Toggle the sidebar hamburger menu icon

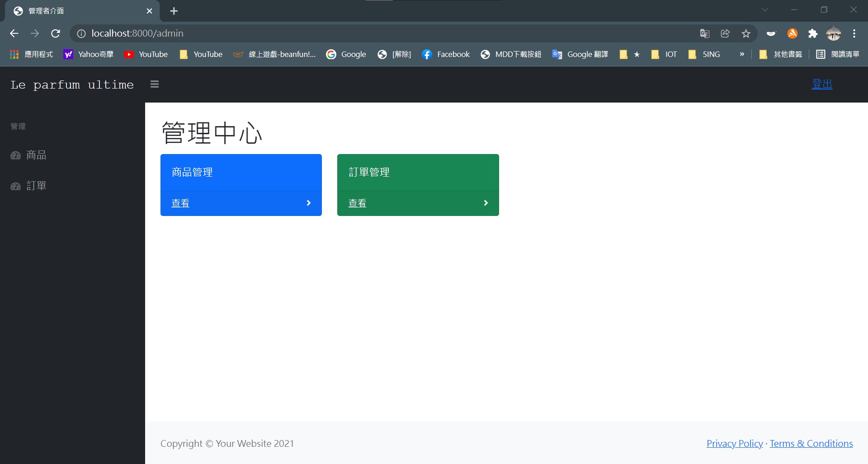155,84
